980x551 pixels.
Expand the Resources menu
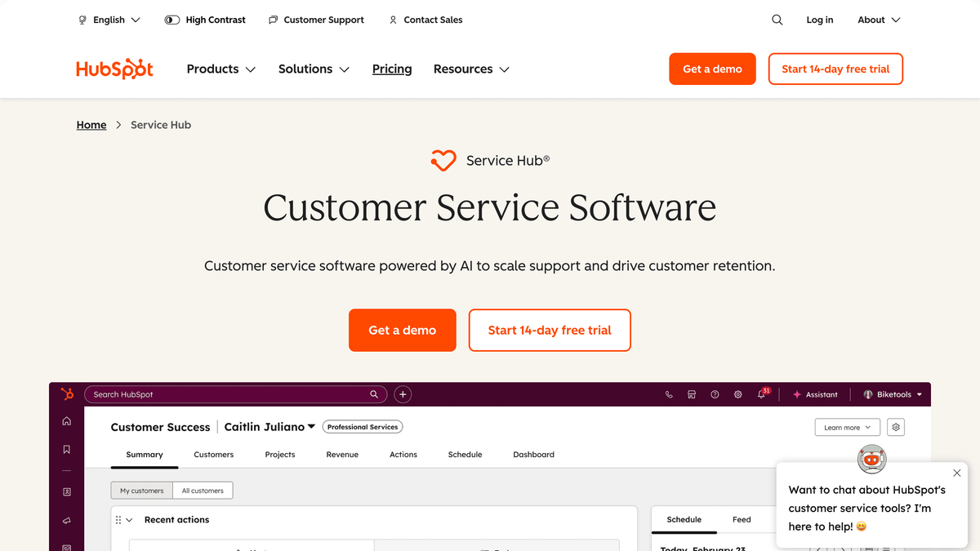[471, 69]
